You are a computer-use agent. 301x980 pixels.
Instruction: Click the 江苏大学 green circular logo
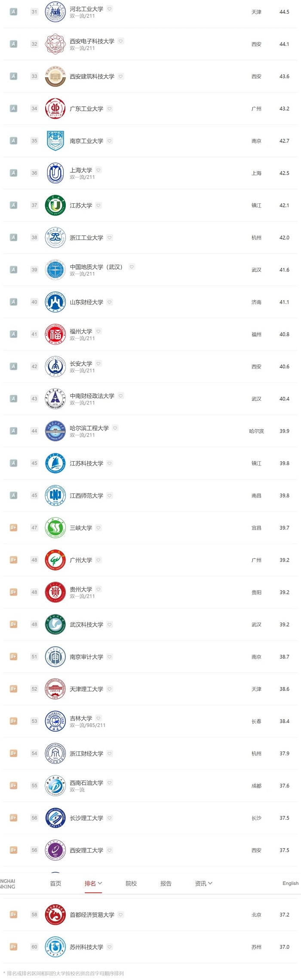[x=55, y=205]
